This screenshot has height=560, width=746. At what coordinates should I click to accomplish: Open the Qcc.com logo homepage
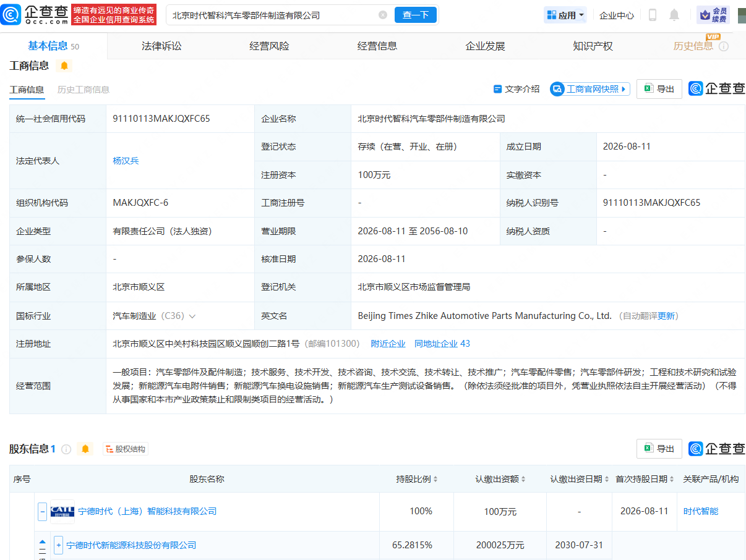34,14
